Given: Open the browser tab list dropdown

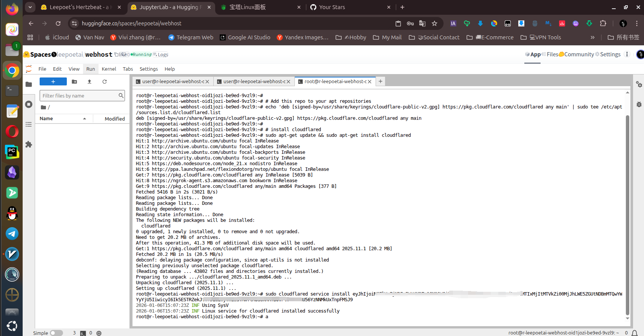Looking at the screenshot, I should [x=30, y=7].
